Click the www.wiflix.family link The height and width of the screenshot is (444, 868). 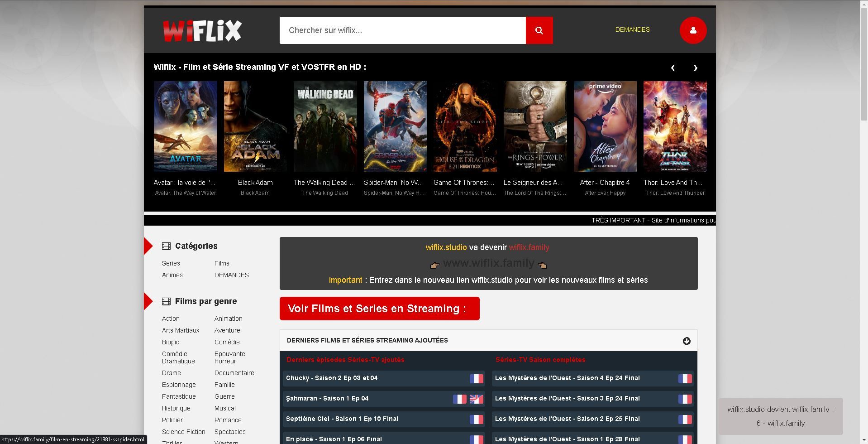488,263
